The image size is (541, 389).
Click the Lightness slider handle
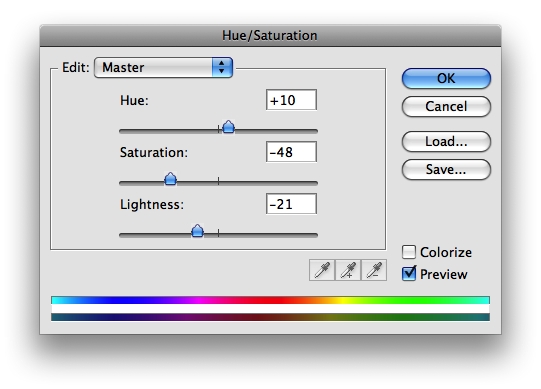pyautogui.click(x=197, y=231)
